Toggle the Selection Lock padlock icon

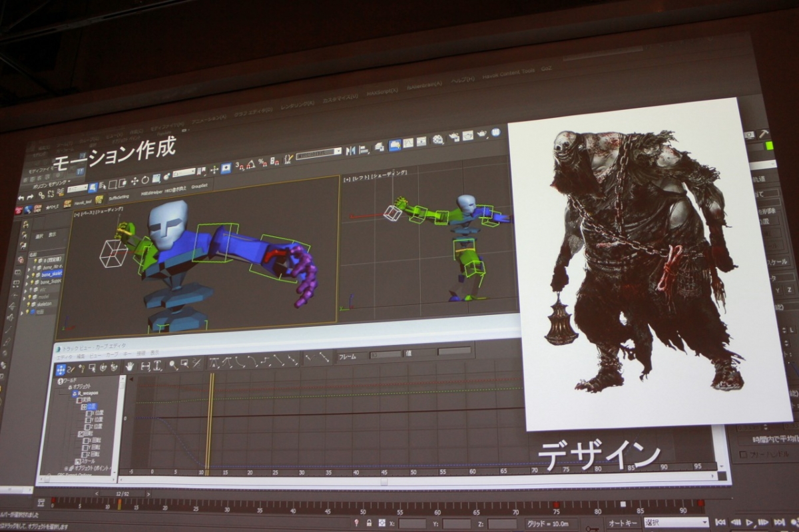pyautogui.click(x=369, y=523)
